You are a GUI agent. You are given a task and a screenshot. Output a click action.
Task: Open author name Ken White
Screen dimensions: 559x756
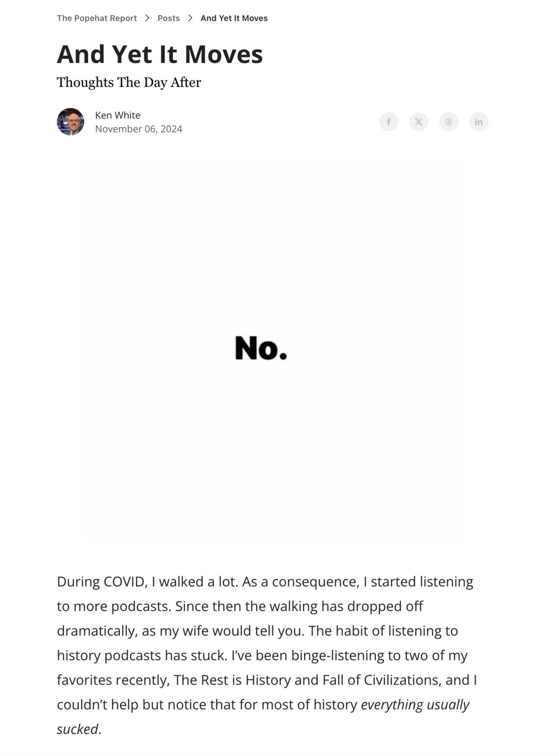coord(117,115)
